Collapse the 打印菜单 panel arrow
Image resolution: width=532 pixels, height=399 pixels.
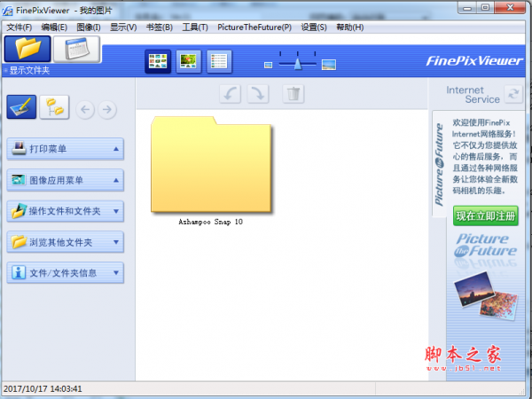(116, 149)
